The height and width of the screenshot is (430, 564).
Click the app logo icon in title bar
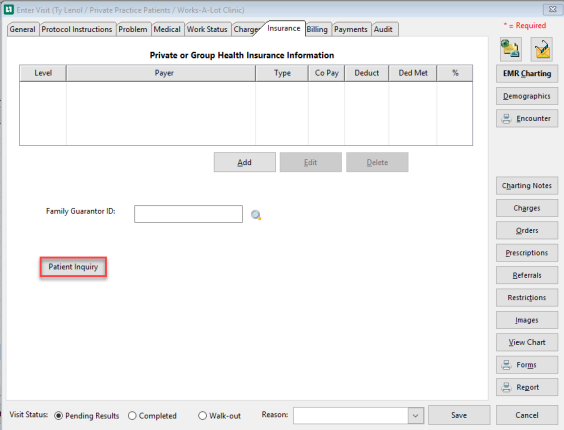pyautogui.click(x=8, y=10)
